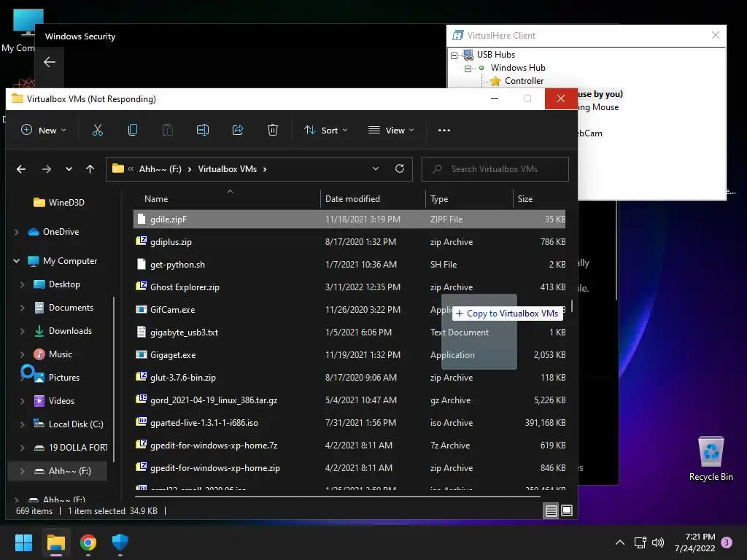Select the GifCam.exe file

[x=349, y=309]
